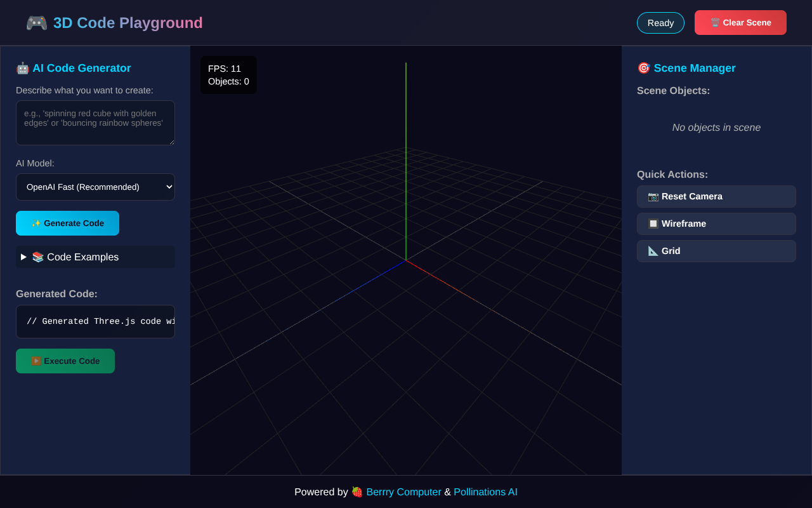Viewport: 812px width, 508px height.
Task: Follow the Pollinations AI link in footer
Action: (485, 491)
